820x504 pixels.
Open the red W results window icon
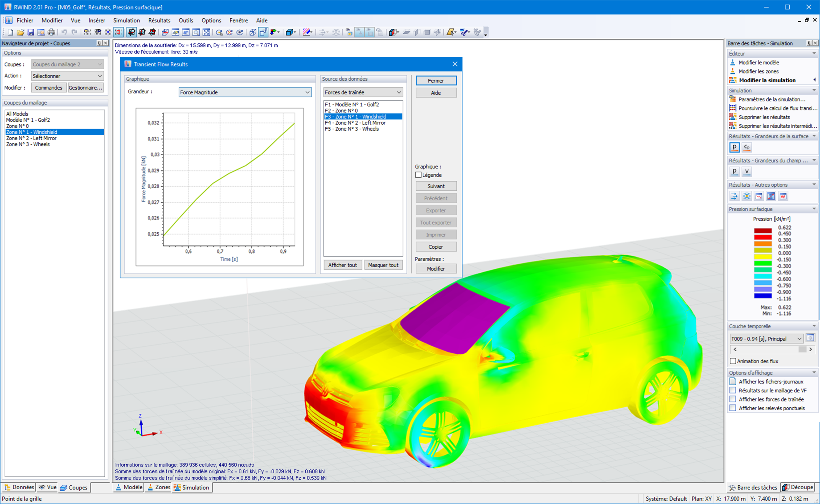(x=783, y=196)
